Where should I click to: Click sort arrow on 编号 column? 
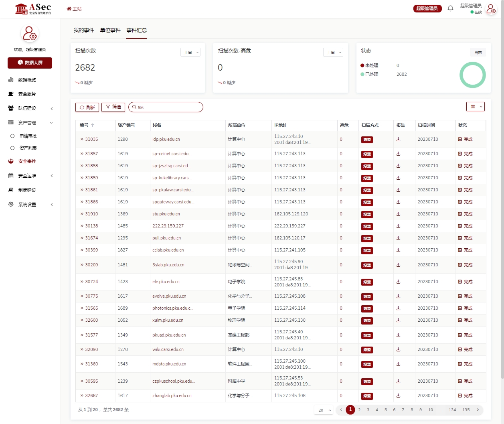pos(93,125)
